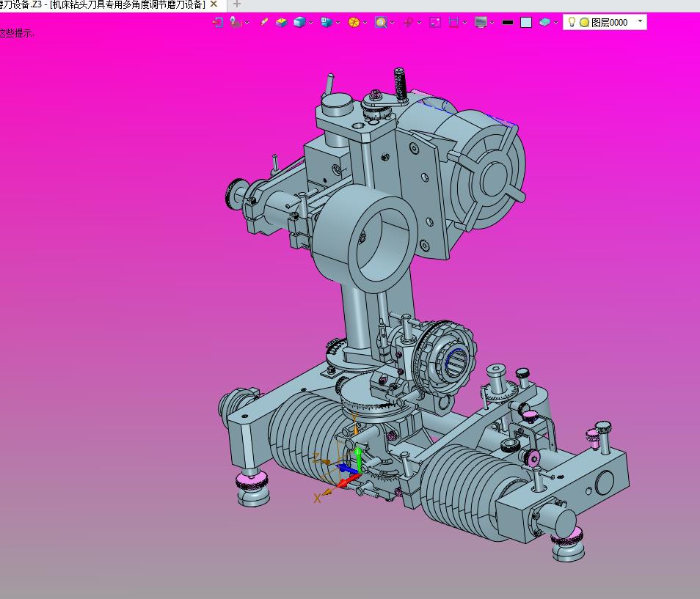Click the red bracket dimension icon
This screenshot has width=700, height=599.
[454, 22]
